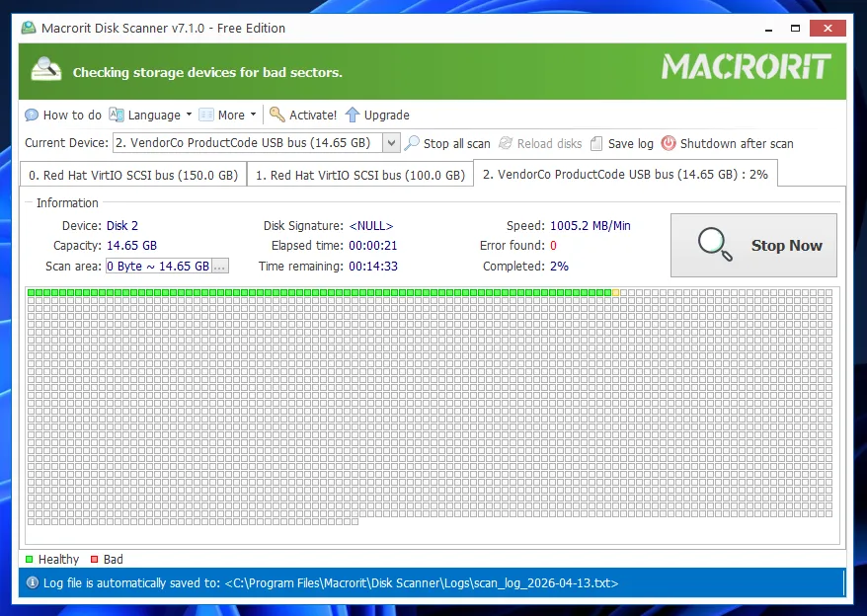Viewport: 867px width, 616px height.
Task: Click the magnifier icon on Stop Now button
Action: point(715,244)
